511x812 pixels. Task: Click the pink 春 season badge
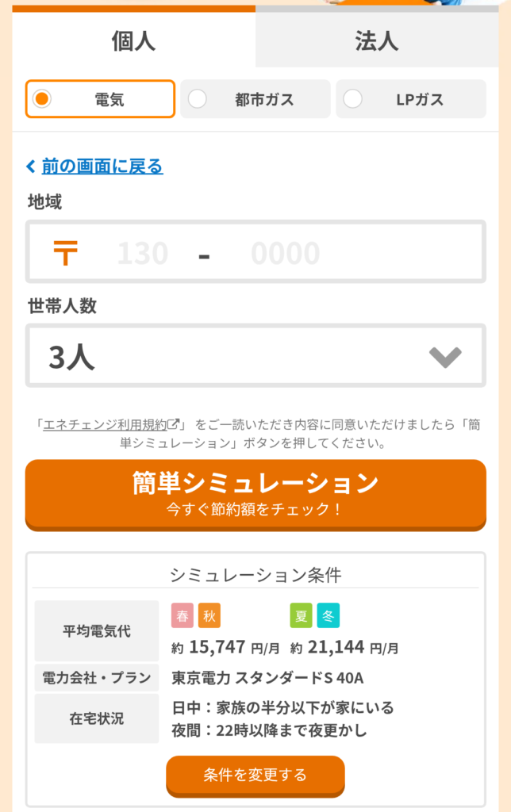click(x=182, y=615)
